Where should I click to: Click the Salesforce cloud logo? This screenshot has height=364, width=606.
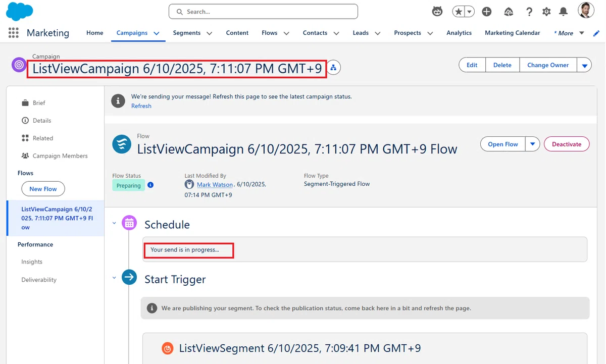coord(20,11)
